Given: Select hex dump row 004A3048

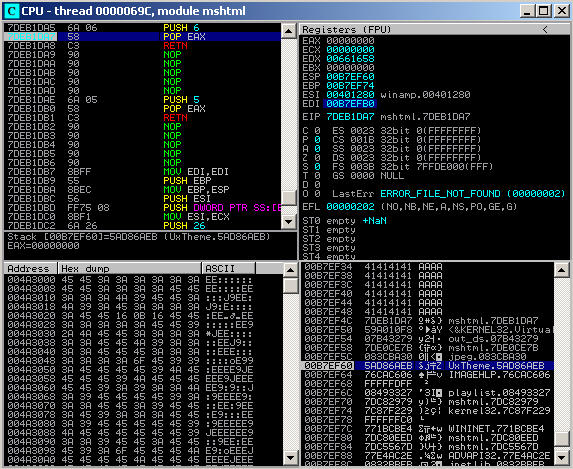Looking at the screenshot, I should [x=144, y=360].
